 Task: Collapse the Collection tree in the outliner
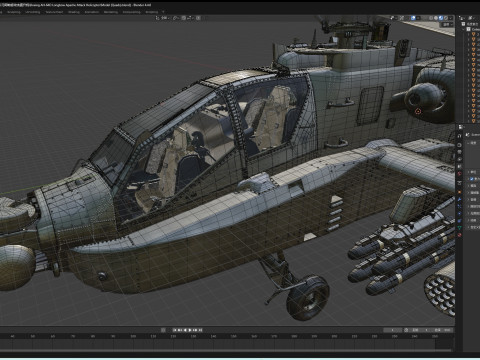tap(463, 29)
